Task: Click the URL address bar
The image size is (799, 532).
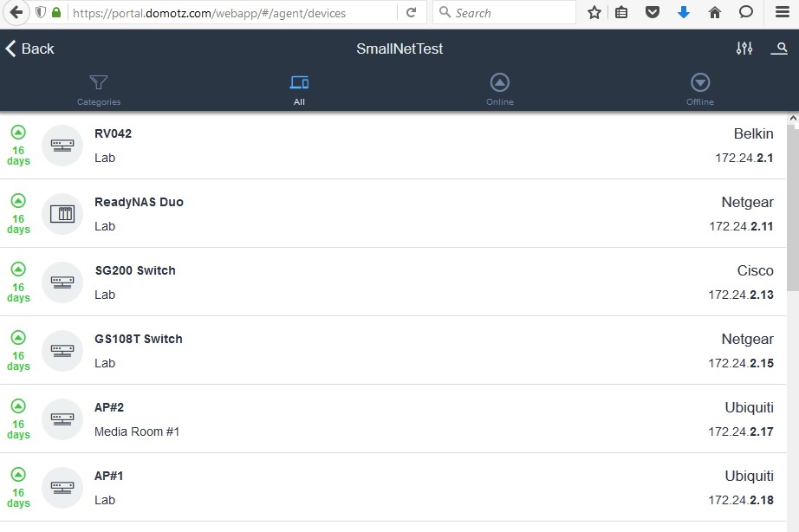Action: (233, 13)
